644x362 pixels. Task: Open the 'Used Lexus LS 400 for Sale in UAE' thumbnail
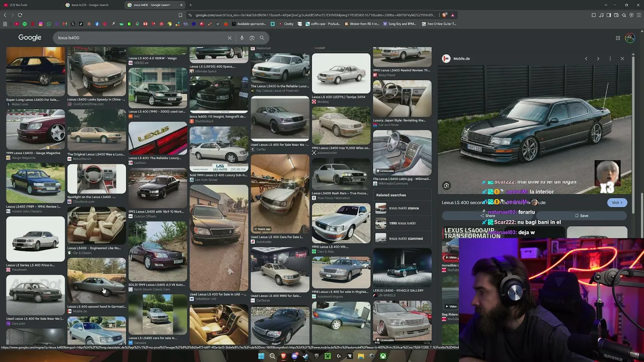click(219, 238)
